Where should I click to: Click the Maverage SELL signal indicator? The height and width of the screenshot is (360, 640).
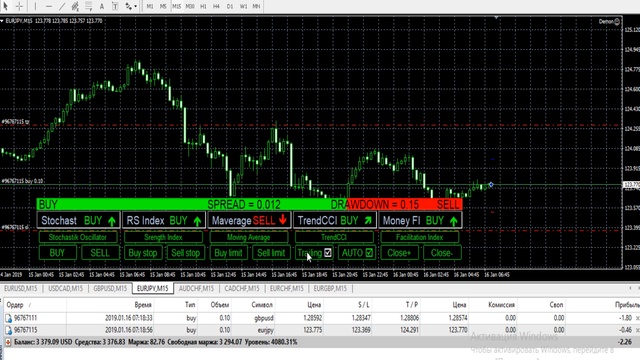249,220
